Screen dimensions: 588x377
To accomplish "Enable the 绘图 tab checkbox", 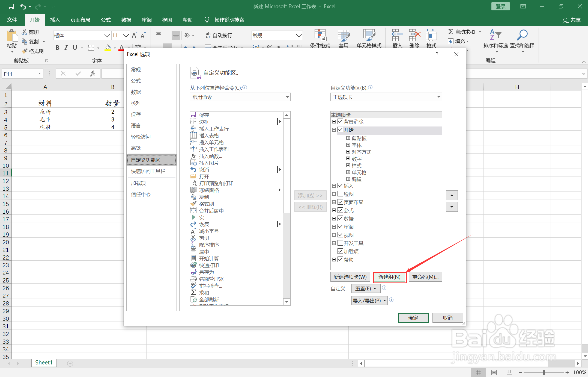I will click(x=340, y=194).
